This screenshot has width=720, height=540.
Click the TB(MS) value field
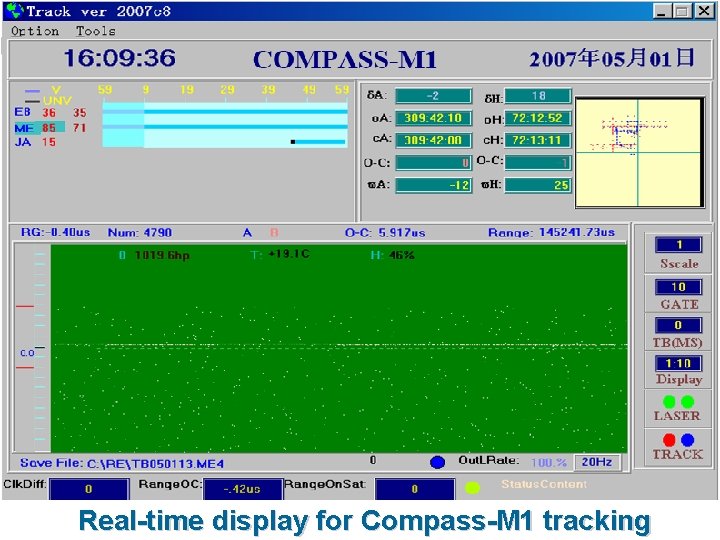tap(679, 325)
